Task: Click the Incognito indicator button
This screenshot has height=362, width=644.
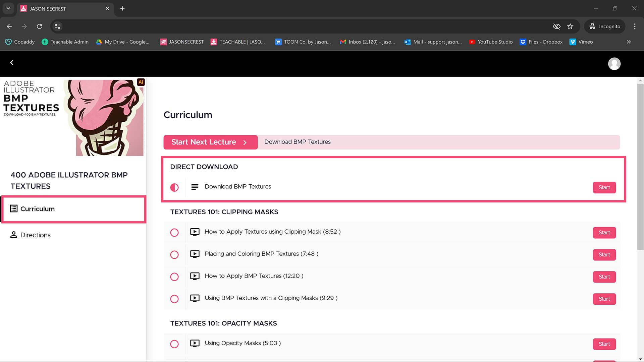Action: (x=605, y=26)
